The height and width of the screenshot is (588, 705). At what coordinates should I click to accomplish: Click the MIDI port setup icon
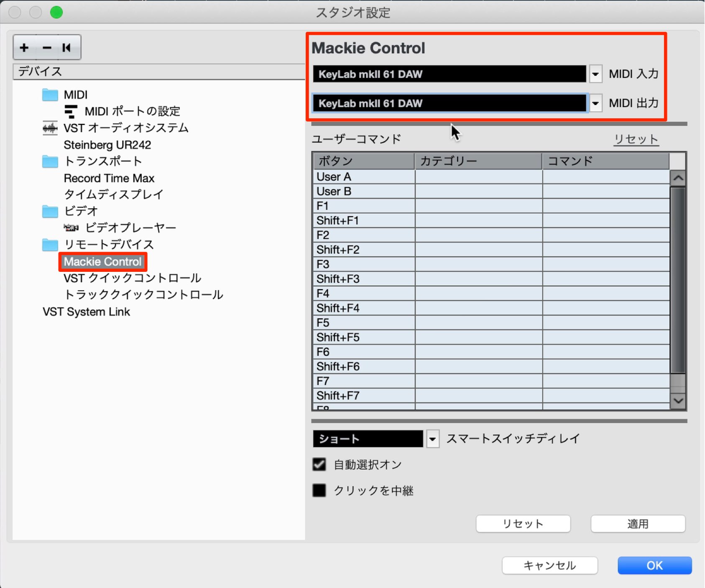[71, 111]
